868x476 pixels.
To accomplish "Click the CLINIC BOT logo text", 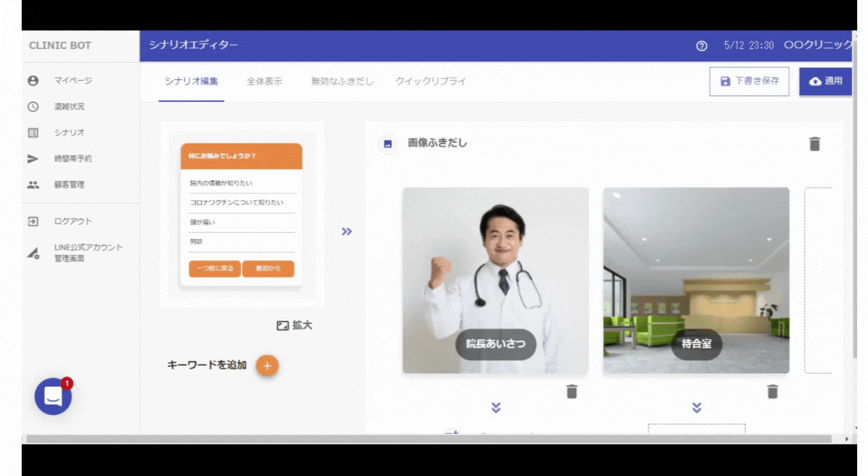I will [60, 46].
